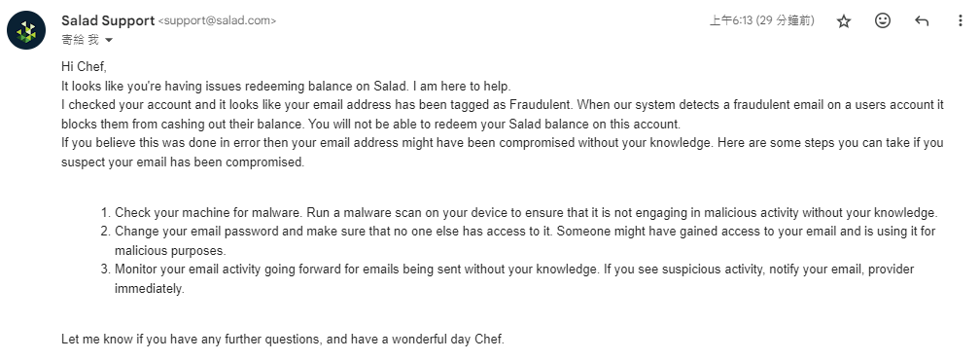Expand recipient details arrow next to 寄給 我
The image size is (980, 360).
click(x=109, y=40)
